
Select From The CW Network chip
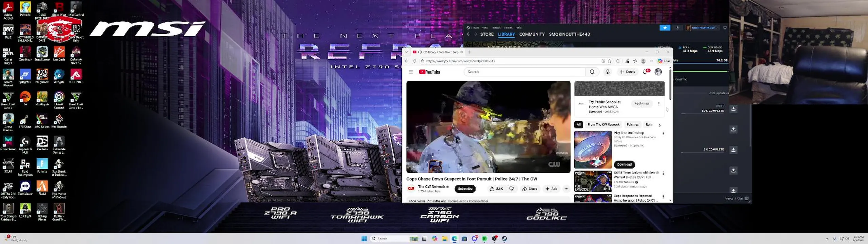tap(604, 125)
